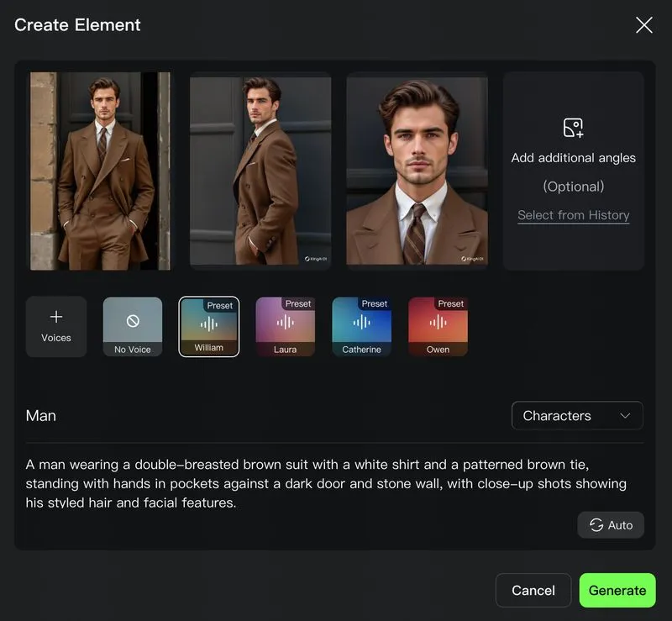Click the refresh icon next to Auto

596,525
